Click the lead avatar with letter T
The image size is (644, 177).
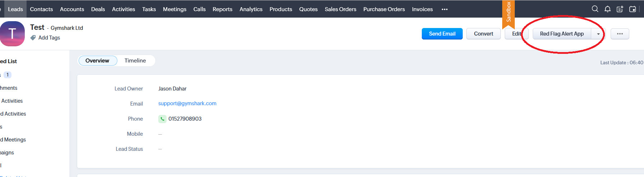click(12, 34)
